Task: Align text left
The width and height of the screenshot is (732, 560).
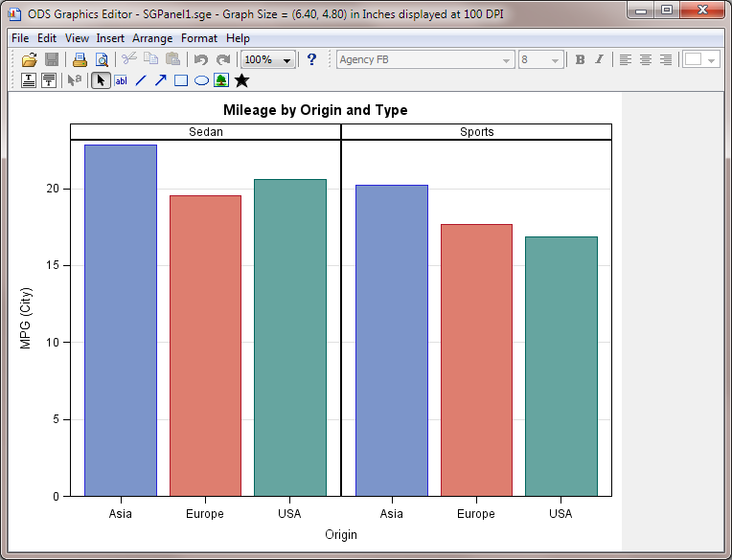Action: pyautogui.click(x=626, y=59)
